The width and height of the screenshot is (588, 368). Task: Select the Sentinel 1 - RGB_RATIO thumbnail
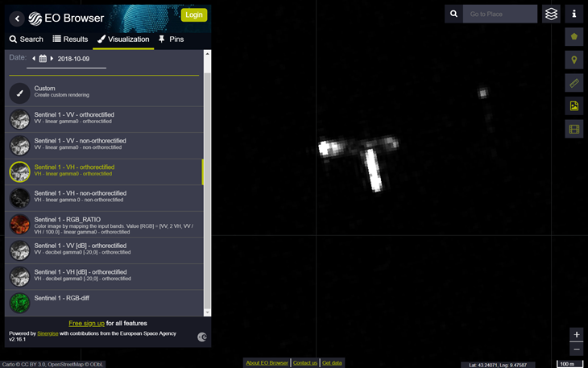pos(19,224)
